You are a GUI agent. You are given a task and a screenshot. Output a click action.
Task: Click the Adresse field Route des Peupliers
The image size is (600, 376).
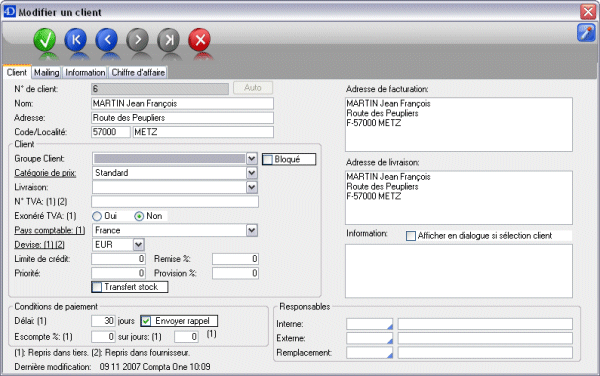pos(183,118)
